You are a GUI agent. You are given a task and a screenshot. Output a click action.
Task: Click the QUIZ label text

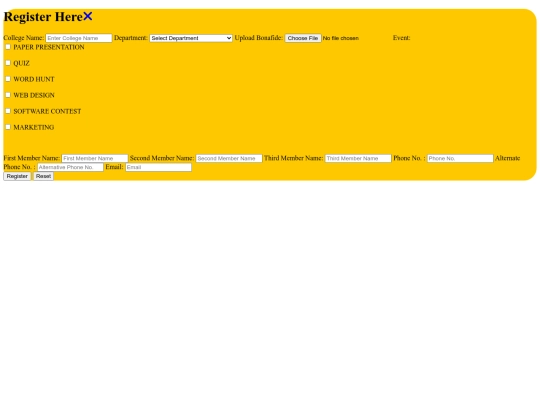coord(21,63)
